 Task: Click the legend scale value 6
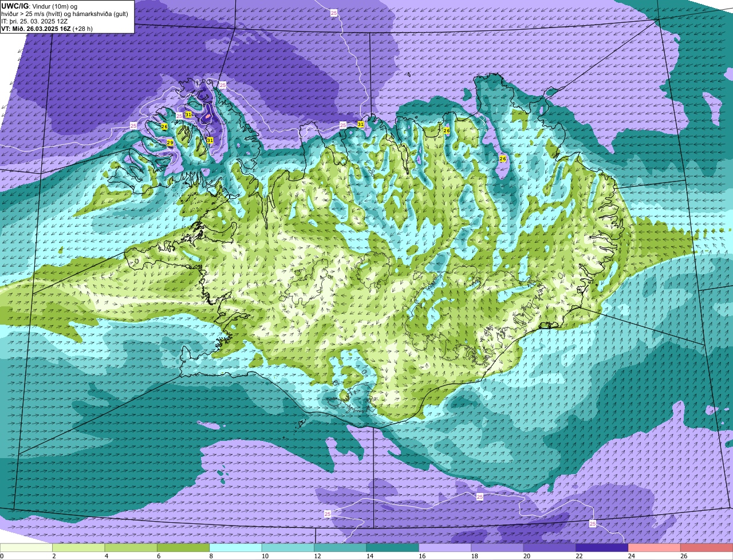click(x=159, y=556)
